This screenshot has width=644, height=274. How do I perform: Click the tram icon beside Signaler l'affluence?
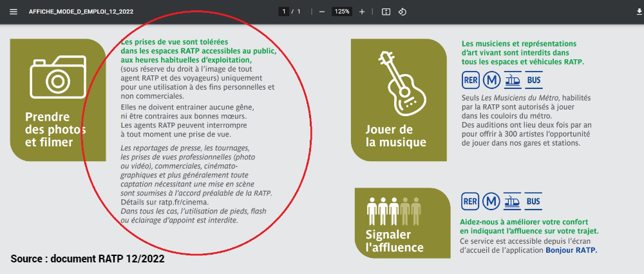pos(513,202)
